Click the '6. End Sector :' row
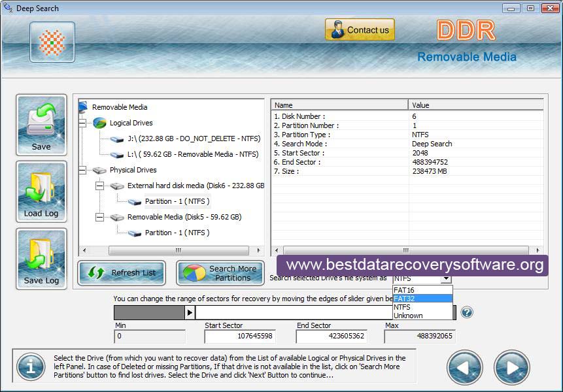This screenshot has height=392, width=563. (x=407, y=162)
